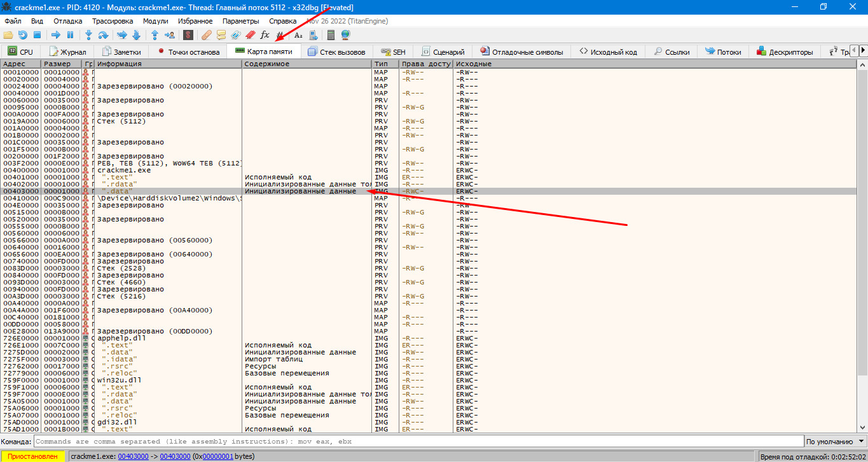Switch to the Ссылки tab
The width and height of the screenshot is (868, 462).
click(671, 52)
